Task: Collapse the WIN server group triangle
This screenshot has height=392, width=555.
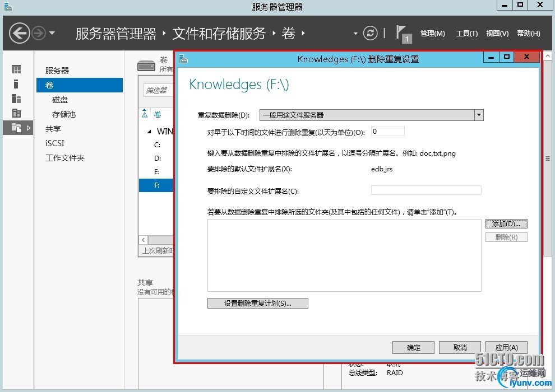Action: (x=149, y=132)
